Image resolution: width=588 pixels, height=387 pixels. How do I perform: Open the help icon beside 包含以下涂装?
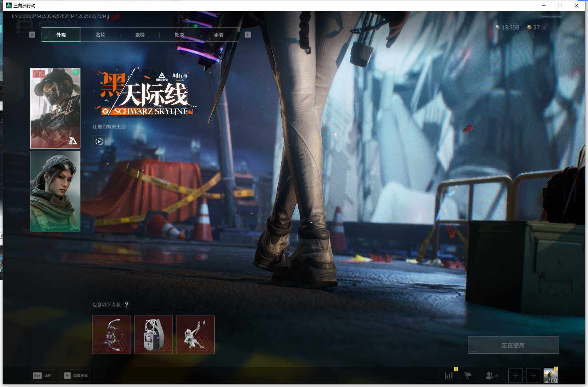pos(127,304)
